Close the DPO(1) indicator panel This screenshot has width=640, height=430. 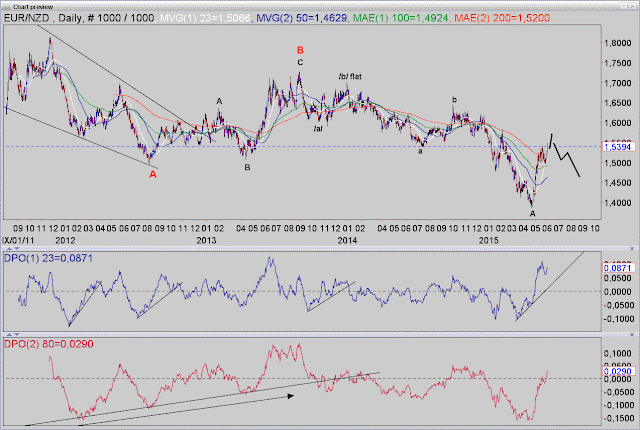[x=632, y=248]
